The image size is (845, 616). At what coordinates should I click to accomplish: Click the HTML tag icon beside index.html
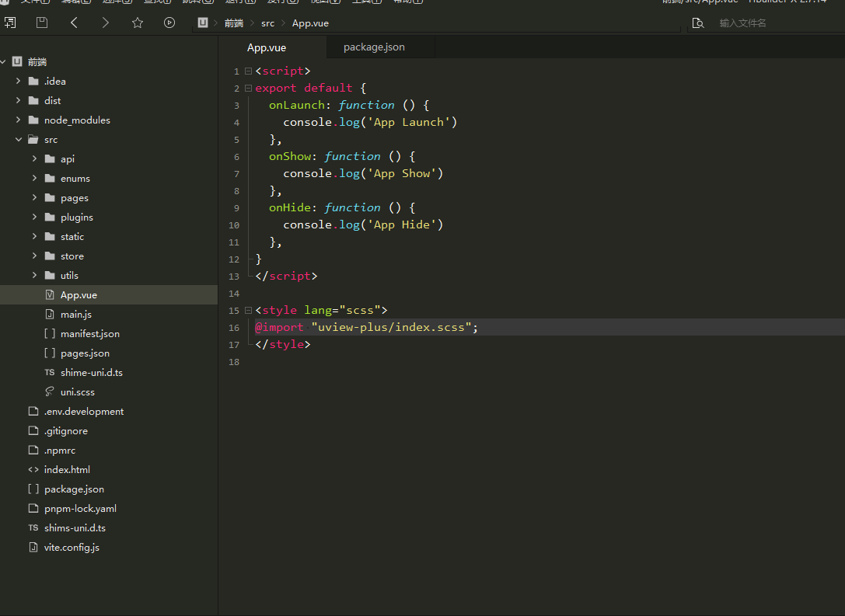pos(33,469)
